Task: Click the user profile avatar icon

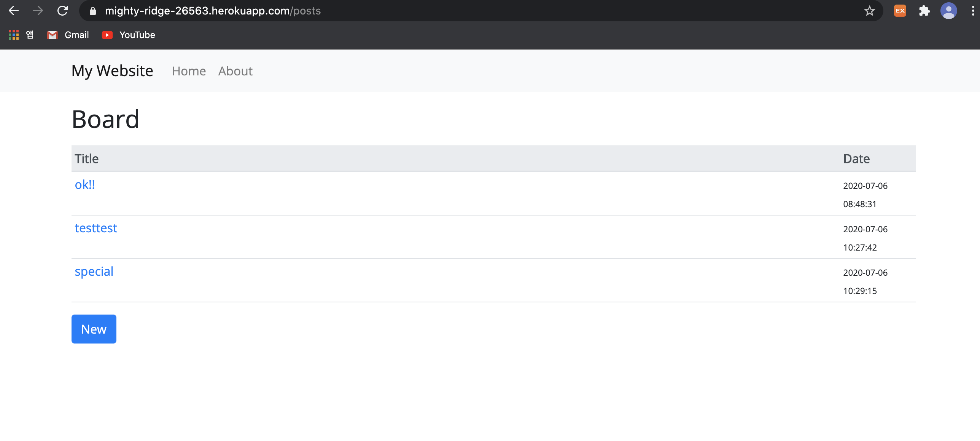Action: (x=948, y=11)
